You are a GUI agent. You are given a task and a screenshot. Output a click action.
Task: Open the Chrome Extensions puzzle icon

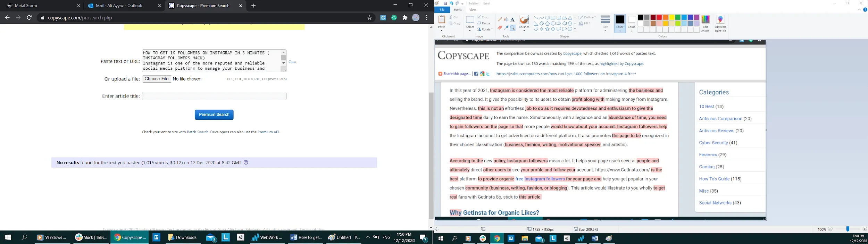coord(405,18)
